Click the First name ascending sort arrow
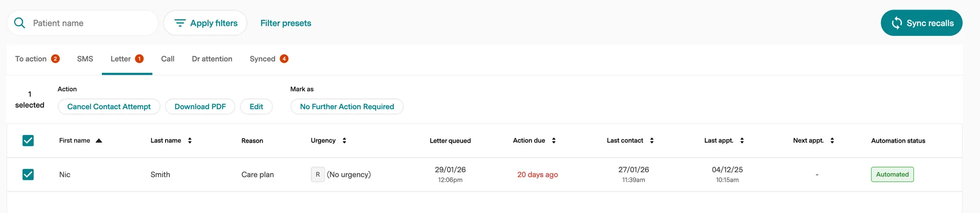 [99, 141]
